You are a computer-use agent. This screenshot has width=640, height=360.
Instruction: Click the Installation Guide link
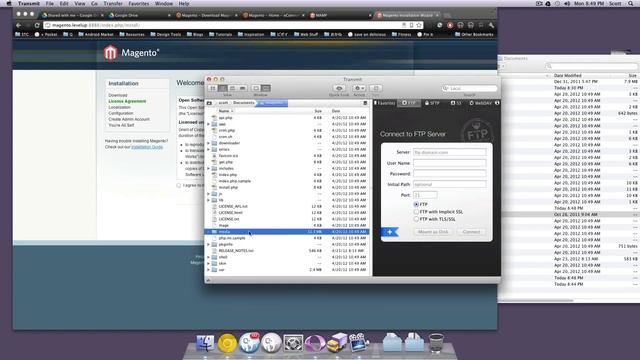coord(147,147)
